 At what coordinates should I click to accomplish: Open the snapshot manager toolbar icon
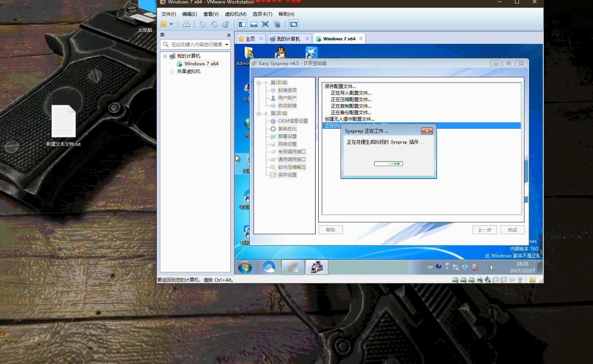click(x=225, y=24)
